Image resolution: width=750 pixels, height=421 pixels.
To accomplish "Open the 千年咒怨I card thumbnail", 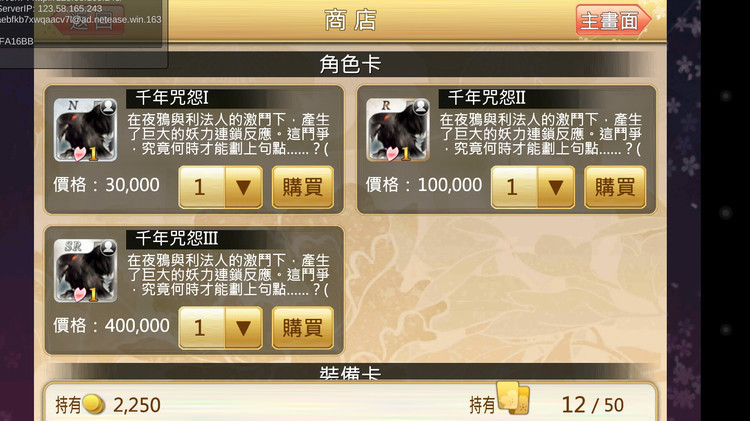I will point(85,130).
